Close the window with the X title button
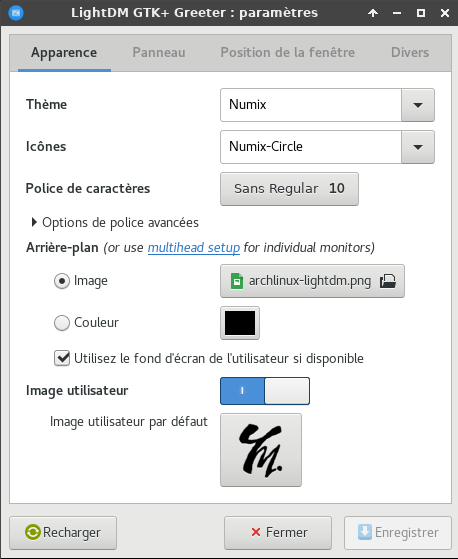This screenshot has height=559, width=458. tap(444, 13)
